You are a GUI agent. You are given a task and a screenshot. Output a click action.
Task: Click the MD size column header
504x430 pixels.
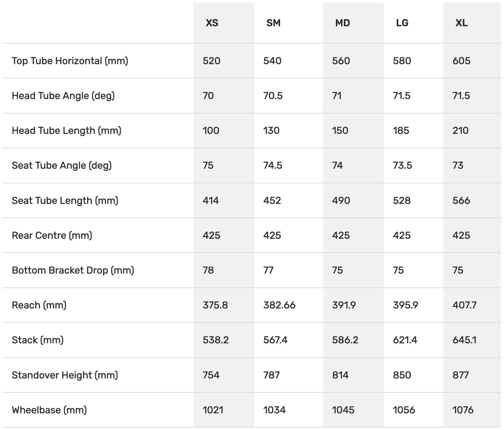point(342,23)
